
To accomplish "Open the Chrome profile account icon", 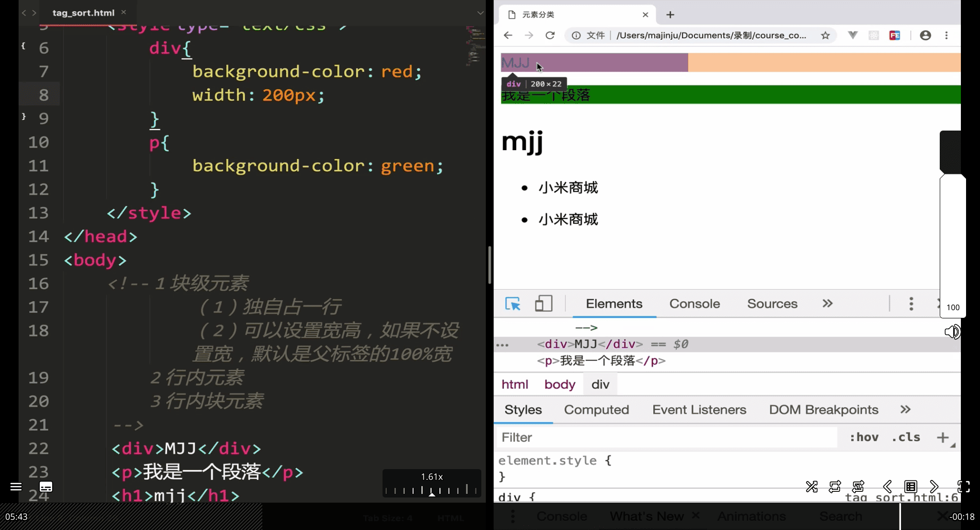I will click(926, 35).
